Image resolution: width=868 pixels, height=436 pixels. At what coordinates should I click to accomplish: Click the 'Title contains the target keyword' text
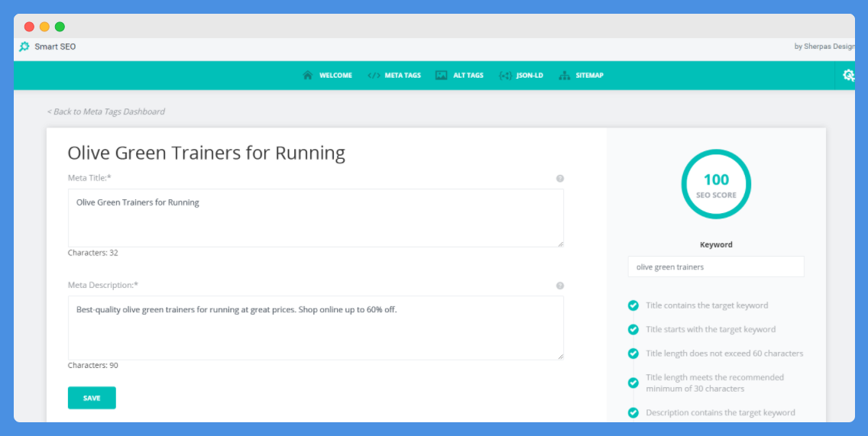click(x=707, y=305)
